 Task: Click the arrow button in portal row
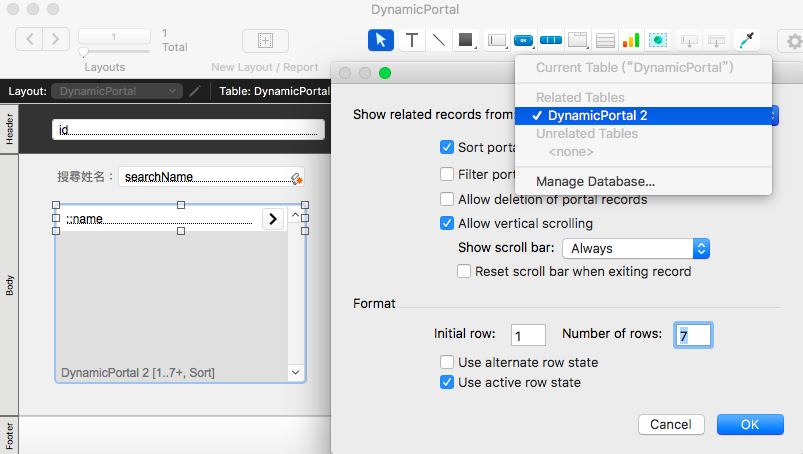273,219
